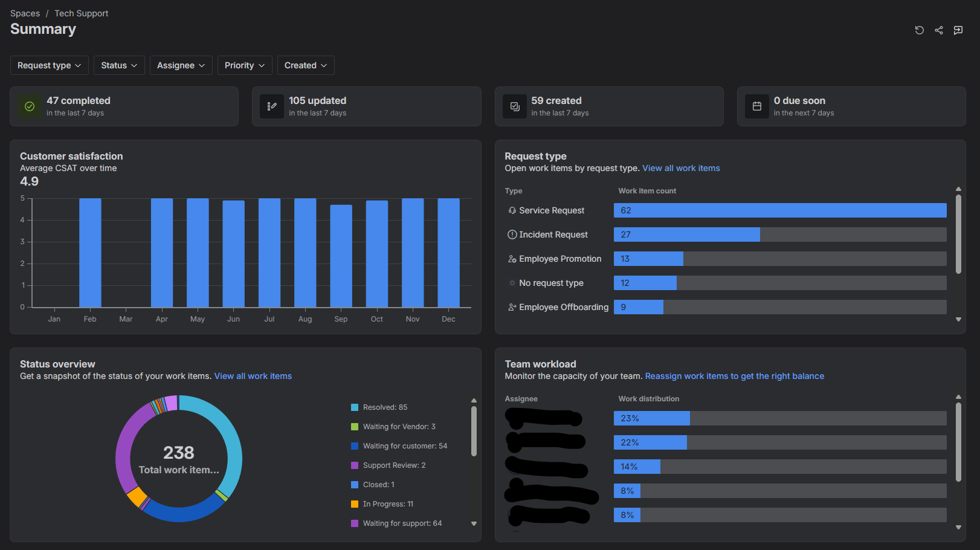Open the Status filter dropdown
The height and width of the screenshot is (550, 980).
pos(119,65)
